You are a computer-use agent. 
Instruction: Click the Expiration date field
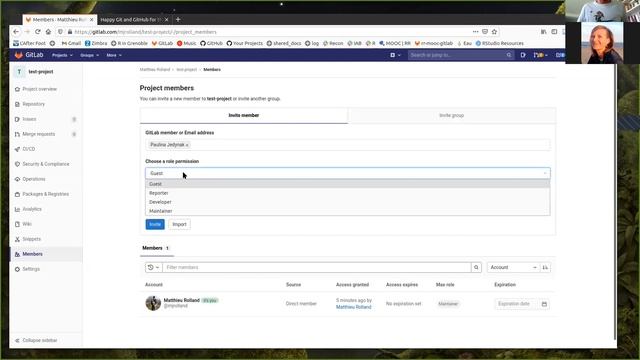coord(517,304)
